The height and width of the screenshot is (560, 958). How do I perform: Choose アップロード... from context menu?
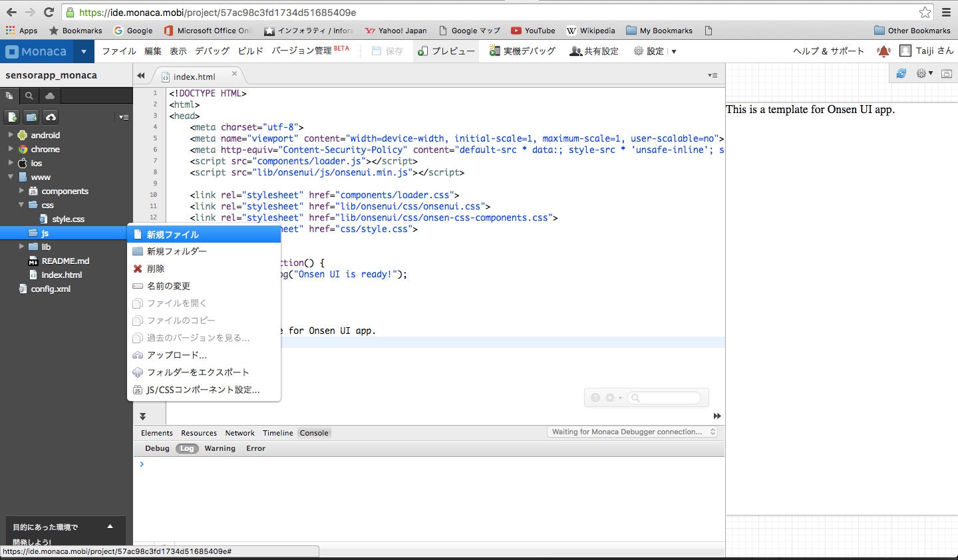(x=204, y=355)
